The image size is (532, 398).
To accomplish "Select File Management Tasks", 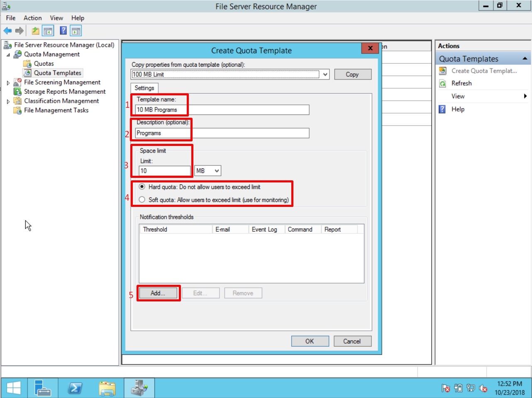I will coord(56,110).
